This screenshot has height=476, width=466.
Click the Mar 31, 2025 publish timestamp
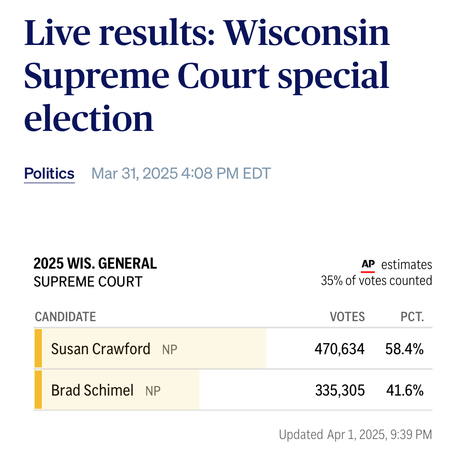click(x=181, y=174)
